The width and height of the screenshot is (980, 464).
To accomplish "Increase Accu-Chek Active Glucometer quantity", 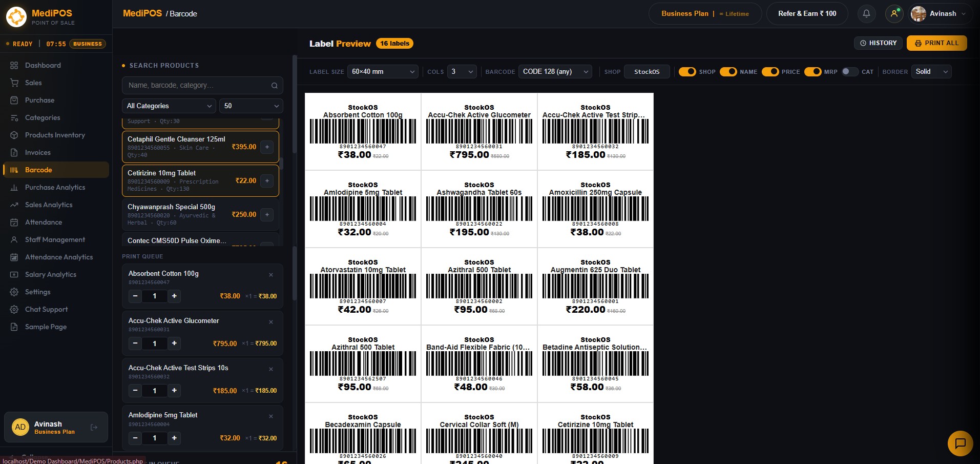I will [x=174, y=343].
